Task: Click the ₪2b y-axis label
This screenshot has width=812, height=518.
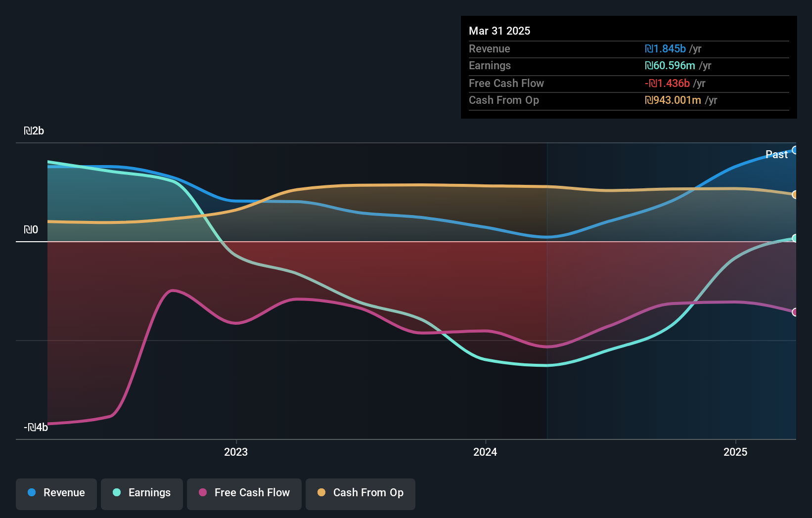Action: coord(34,131)
